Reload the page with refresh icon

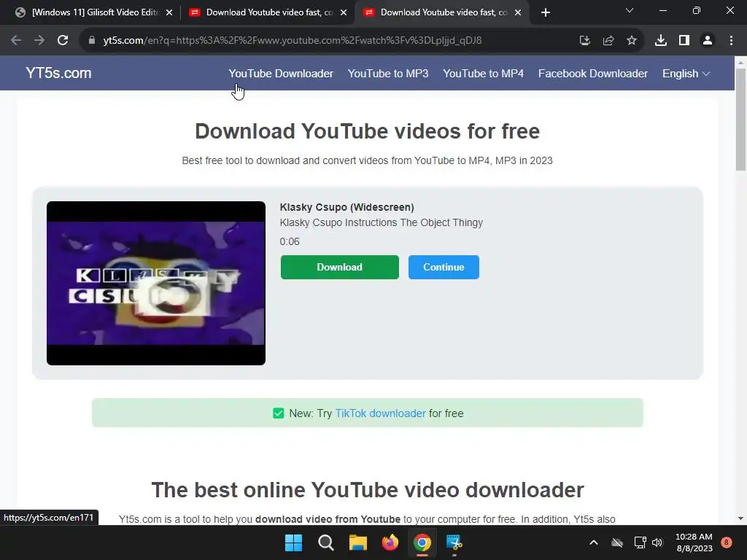tap(63, 41)
